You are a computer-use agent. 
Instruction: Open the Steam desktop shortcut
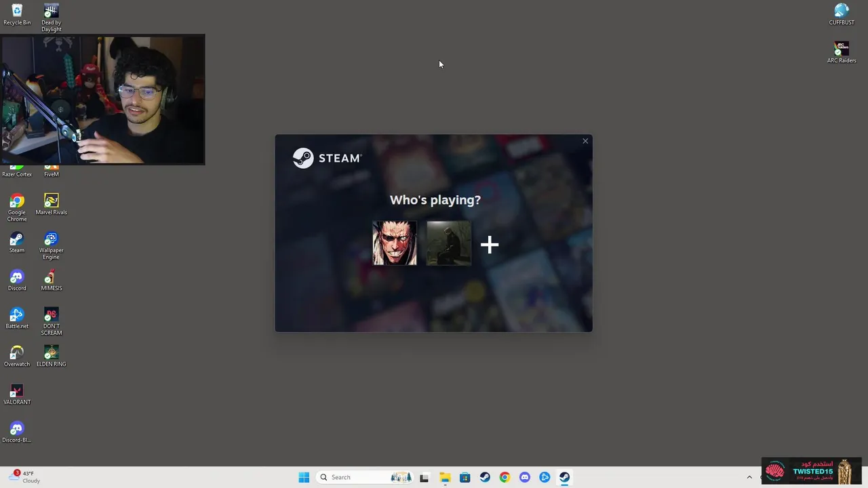[x=17, y=242]
